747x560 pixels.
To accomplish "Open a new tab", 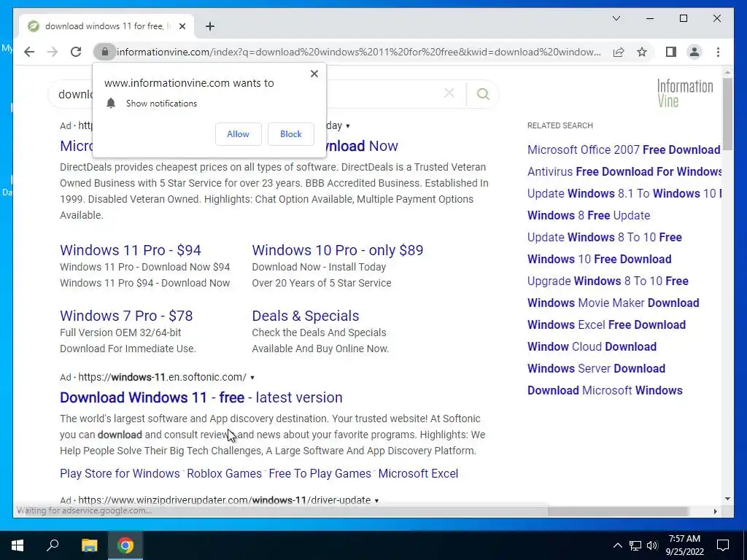I will coord(209,26).
